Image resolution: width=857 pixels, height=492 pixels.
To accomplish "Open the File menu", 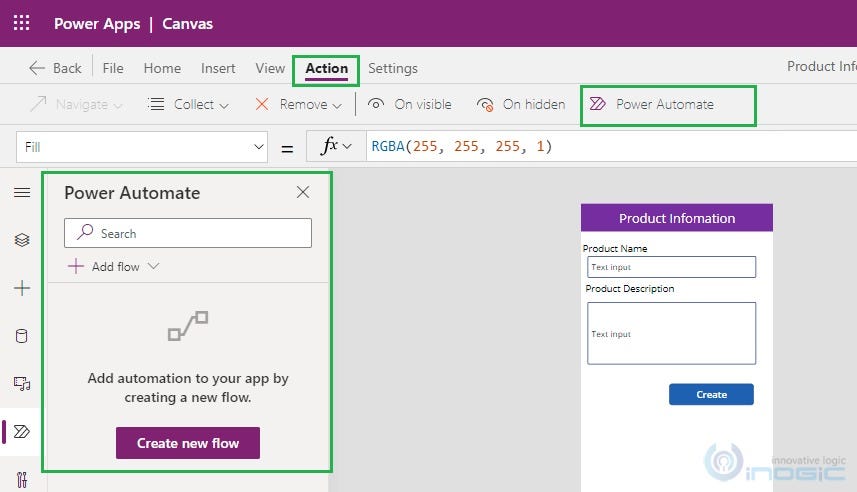I will click(113, 68).
